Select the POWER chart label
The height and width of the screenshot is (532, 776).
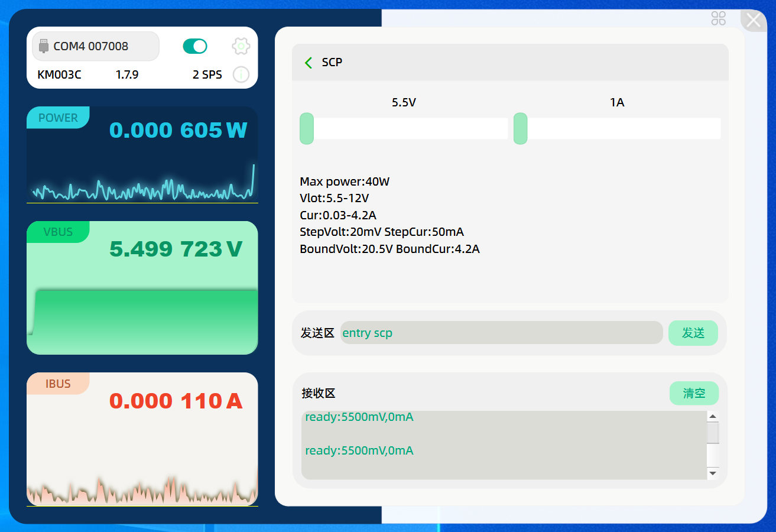pos(58,118)
